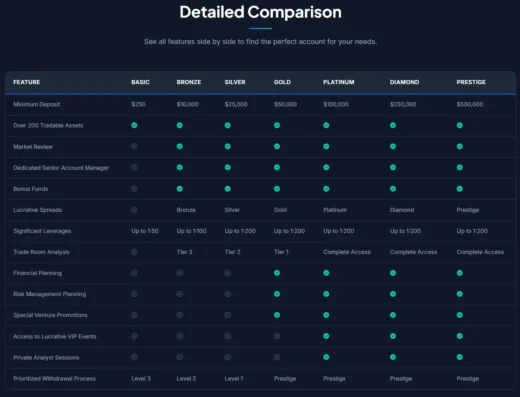
Task: Click the Tier 1 cell
Action: [281, 252]
